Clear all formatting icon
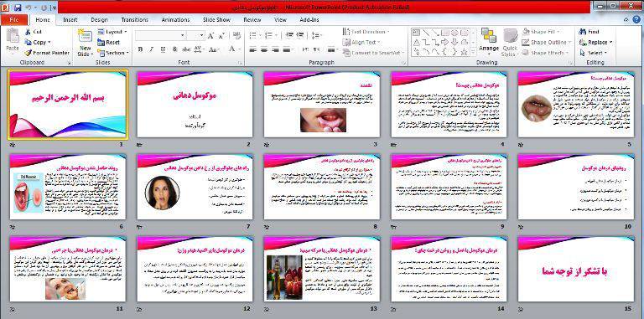 click(x=236, y=36)
